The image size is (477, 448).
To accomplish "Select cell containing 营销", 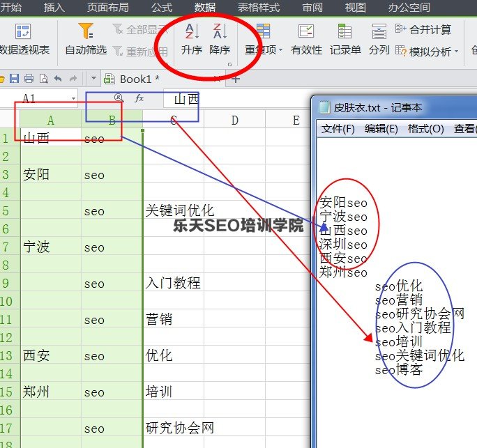I will pos(174,319).
